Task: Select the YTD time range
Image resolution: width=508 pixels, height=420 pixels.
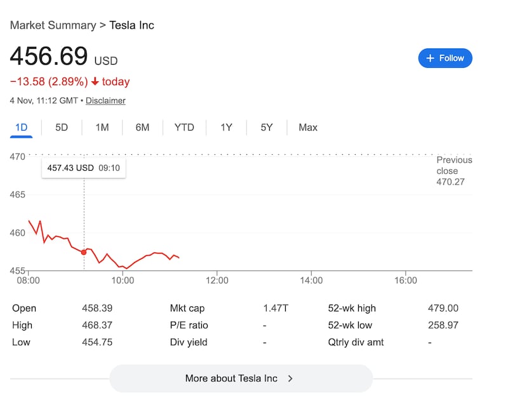Action: click(184, 128)
